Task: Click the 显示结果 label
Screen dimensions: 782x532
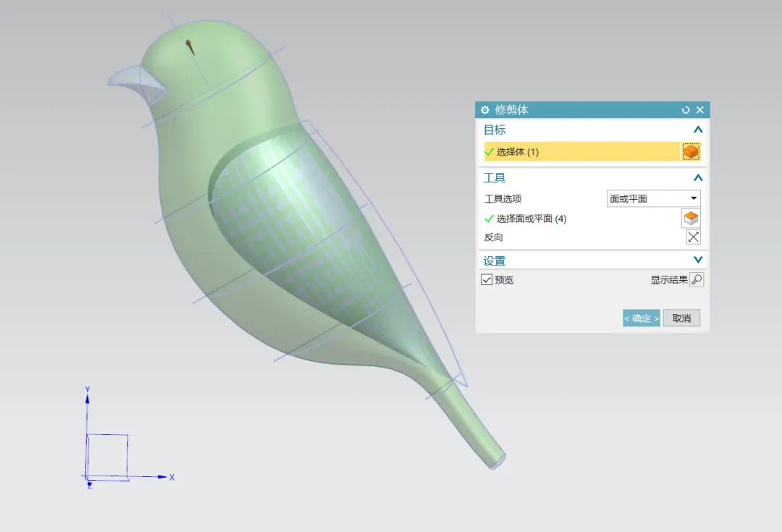Action: [x=669, y=279]
